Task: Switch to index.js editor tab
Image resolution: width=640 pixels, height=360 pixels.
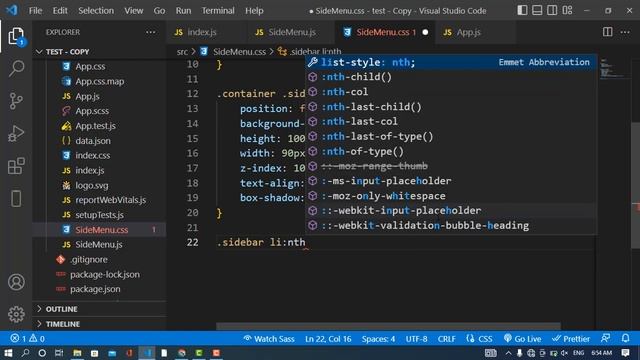Action: coord(202,32)
